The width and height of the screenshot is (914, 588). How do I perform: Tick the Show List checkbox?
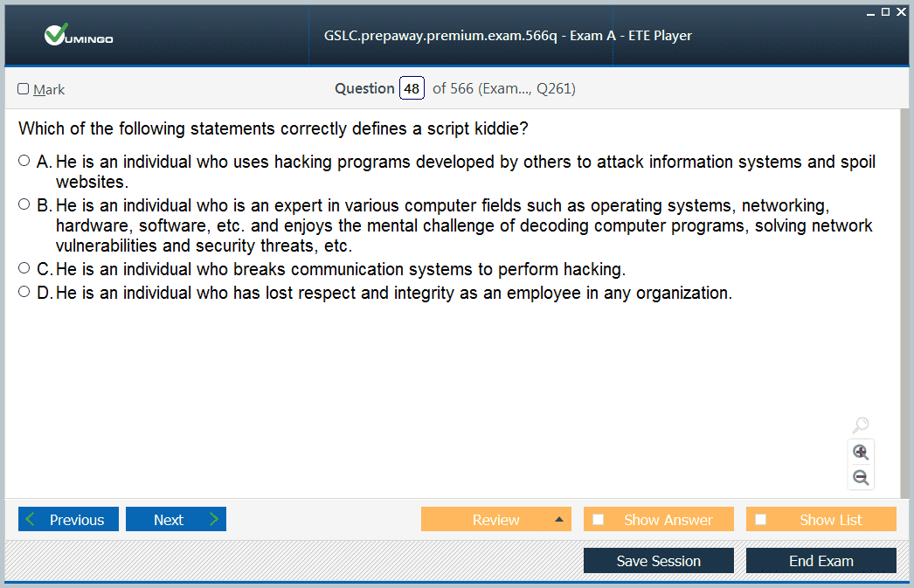pyautogui.click(x=761, y=519)
